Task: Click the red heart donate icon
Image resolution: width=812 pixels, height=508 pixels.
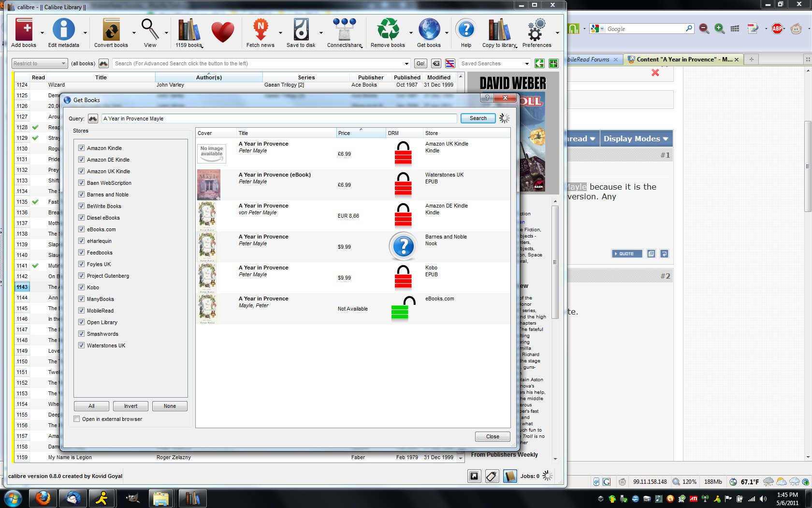Action: pos(222,32)
